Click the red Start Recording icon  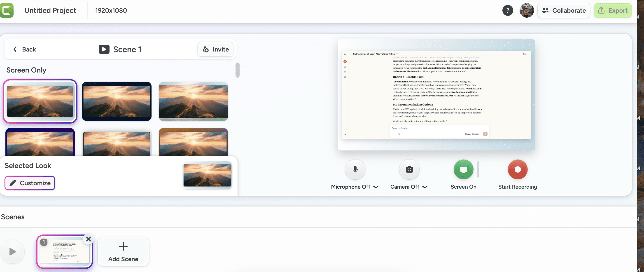click(x=517, y=169)
